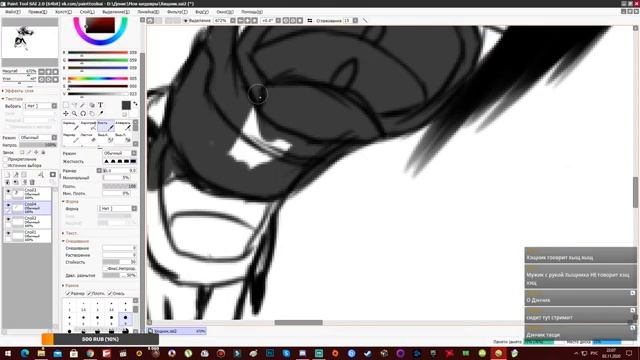Collapse the Текстура section
This screenshot has height=360, width=640.
13,99
